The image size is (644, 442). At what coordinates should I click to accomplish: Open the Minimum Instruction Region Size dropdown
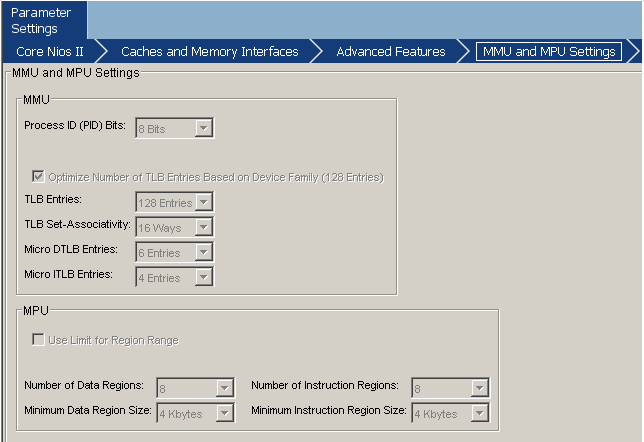click(451, 413)
